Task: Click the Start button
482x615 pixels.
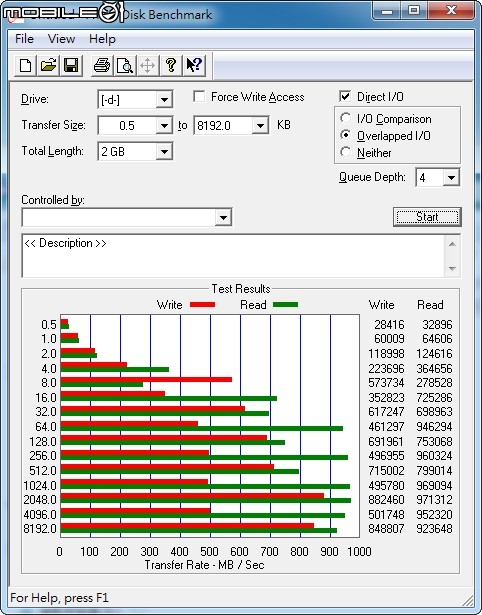Action: click(427, 217)
